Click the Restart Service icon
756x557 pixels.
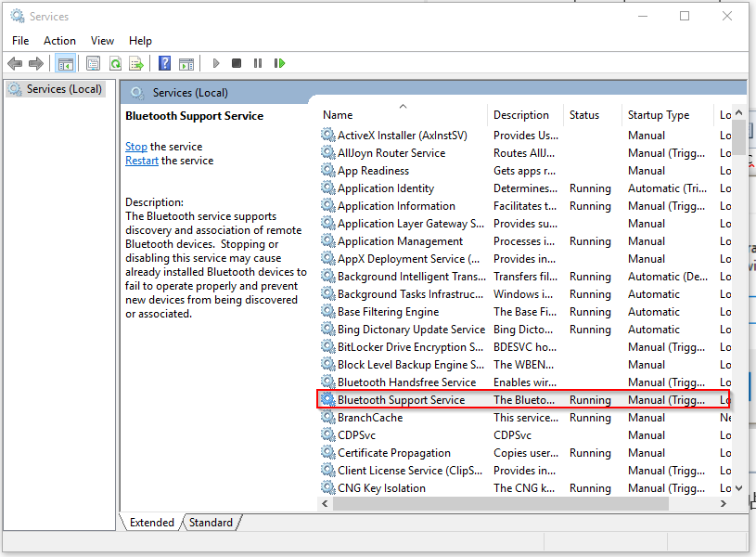click(x=279, y=63)
